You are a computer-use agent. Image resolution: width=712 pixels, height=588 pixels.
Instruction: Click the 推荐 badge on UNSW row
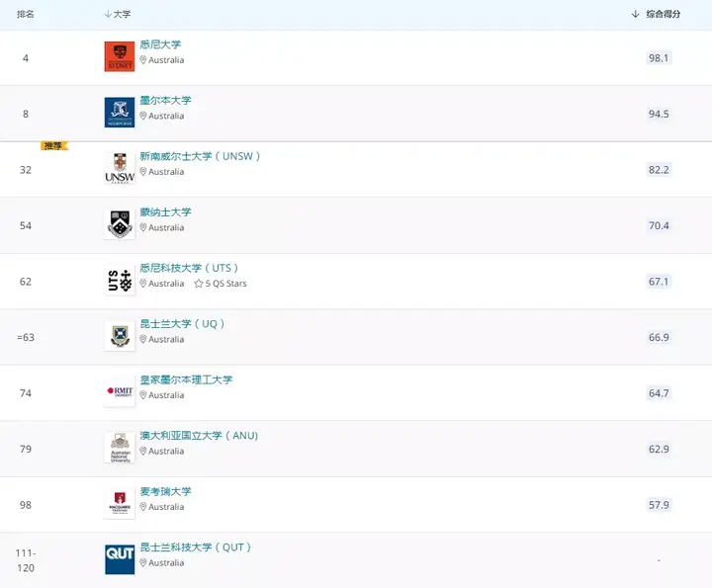tap(54, 145)
